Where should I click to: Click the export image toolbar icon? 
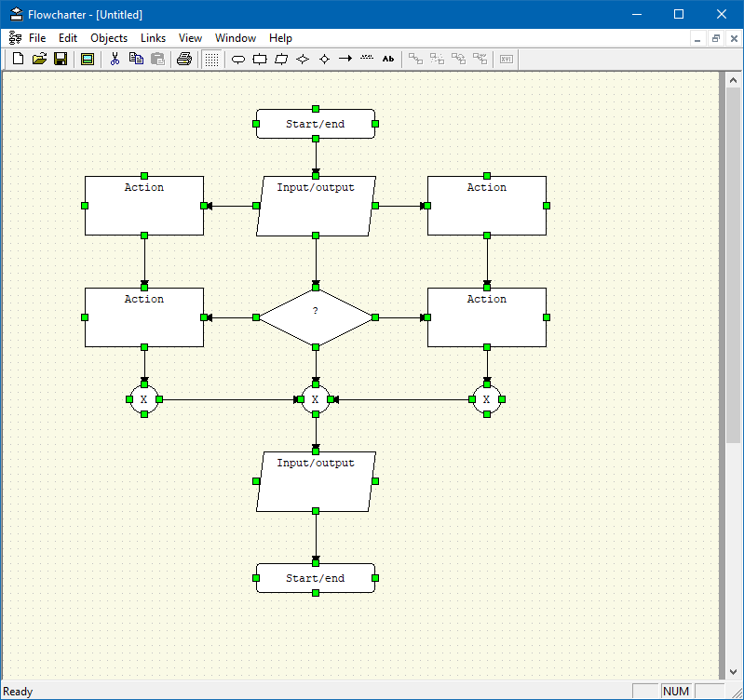88,59
